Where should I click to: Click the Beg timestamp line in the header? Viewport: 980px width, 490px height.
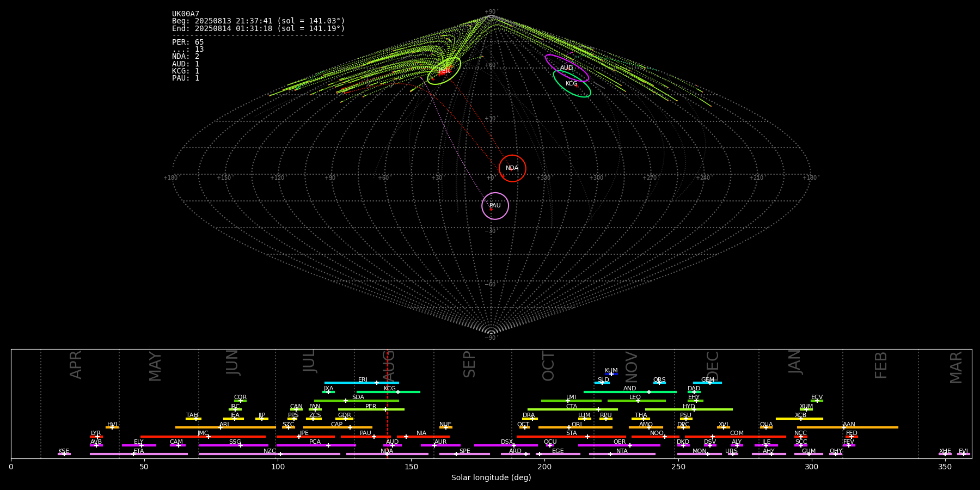coord(259,21)
